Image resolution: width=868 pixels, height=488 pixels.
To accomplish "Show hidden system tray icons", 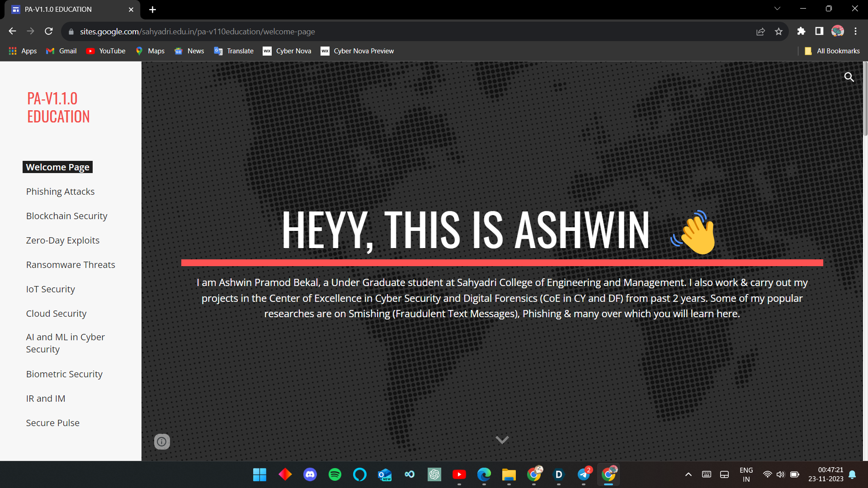I will click(688, 474).
